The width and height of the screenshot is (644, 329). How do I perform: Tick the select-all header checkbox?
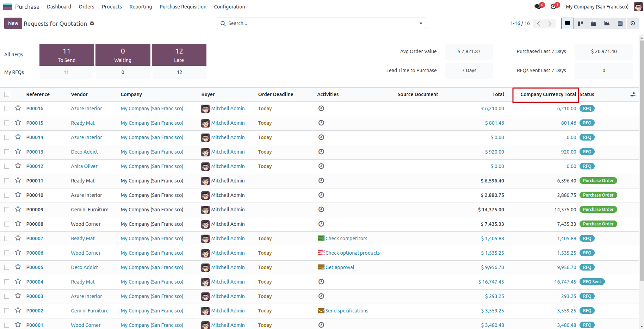(7, 94)
